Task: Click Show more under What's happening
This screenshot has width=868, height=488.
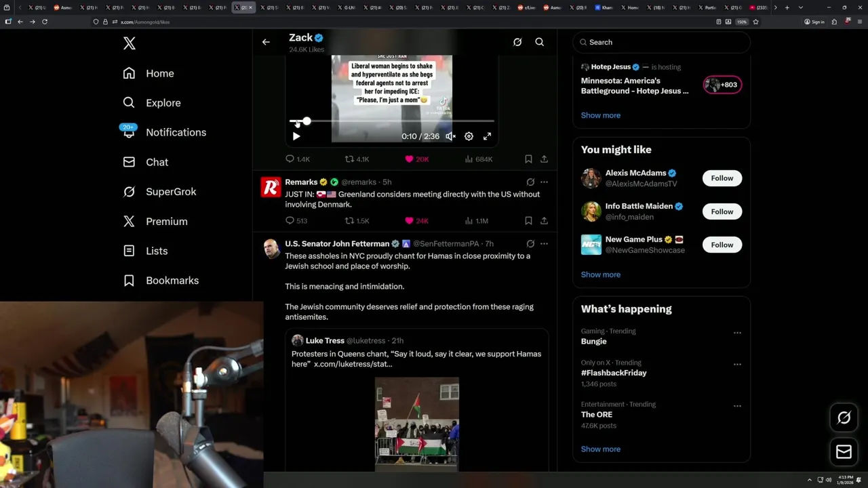Action: 600,449
